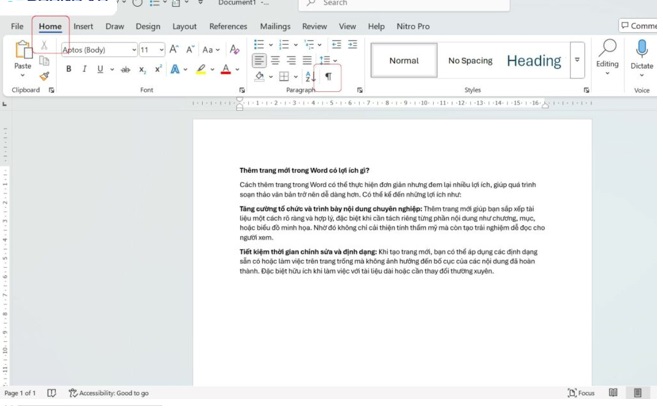Start Dictate with microphone icon
Image resolution: width=663 pixels, height=409 pixels.
coord(641,58)
